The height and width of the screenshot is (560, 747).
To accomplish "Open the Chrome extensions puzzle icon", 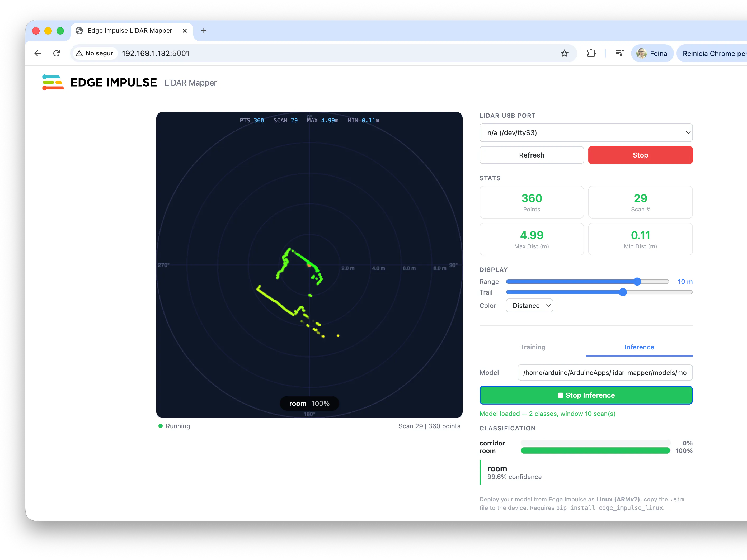I will pos(591,53).
